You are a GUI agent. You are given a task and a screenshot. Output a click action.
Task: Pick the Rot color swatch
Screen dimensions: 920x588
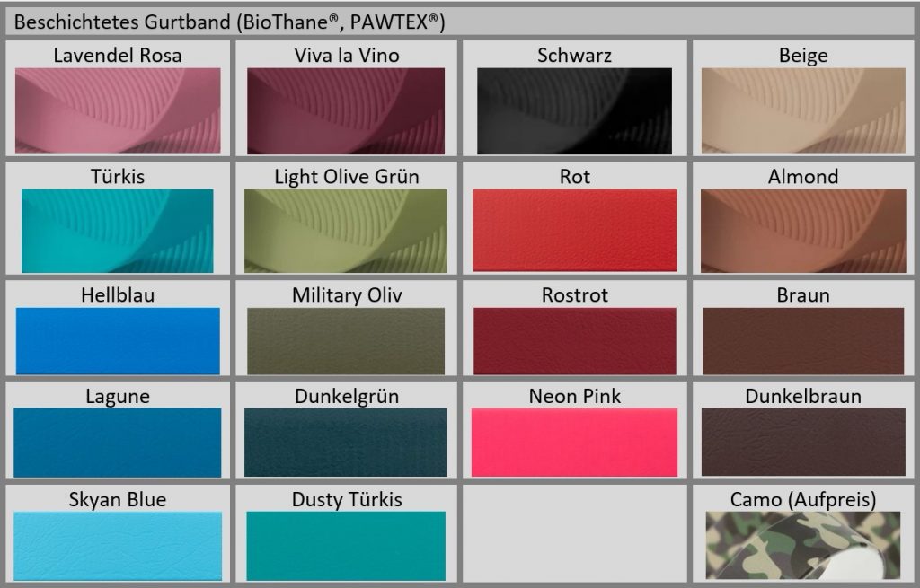(574, 231)
